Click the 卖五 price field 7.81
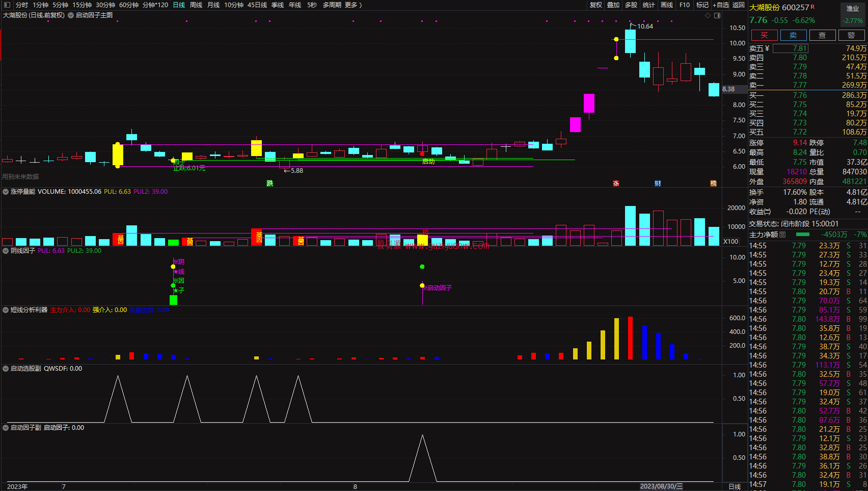868x491 pixels. pos(790,48)
